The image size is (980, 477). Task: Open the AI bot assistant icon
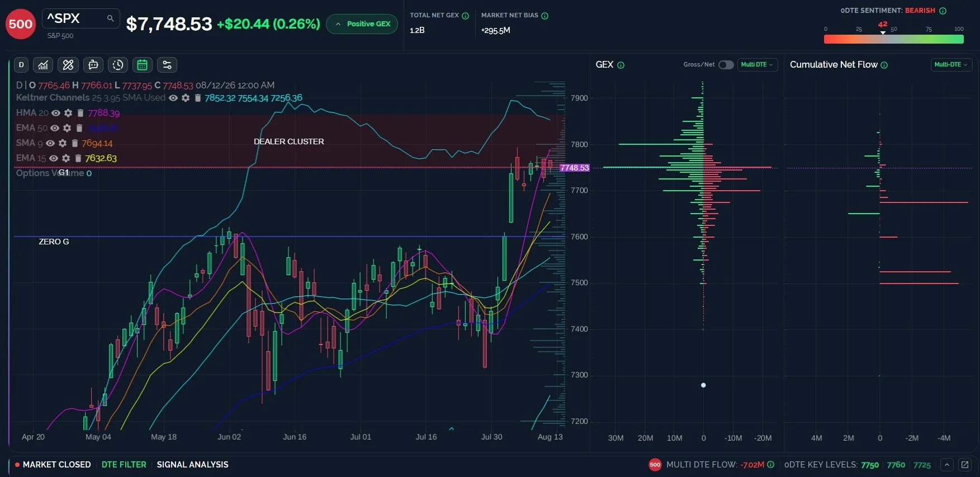[93, 65]
